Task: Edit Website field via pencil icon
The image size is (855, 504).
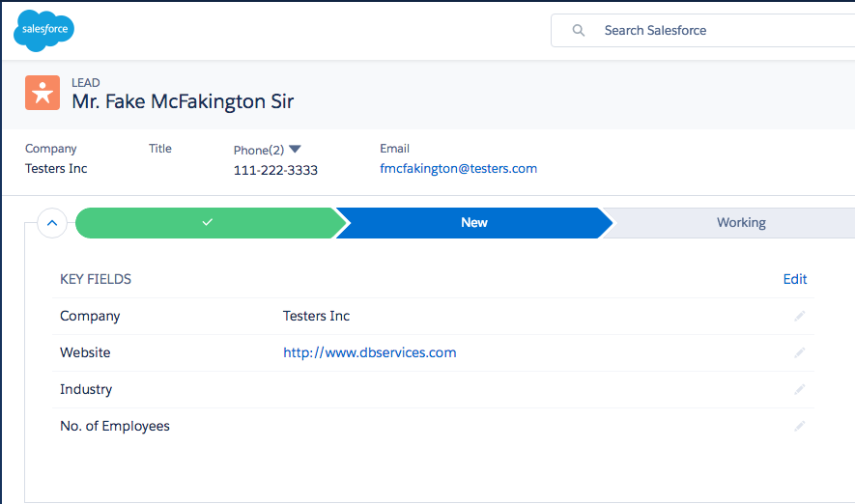Action: tap(799, 353)
